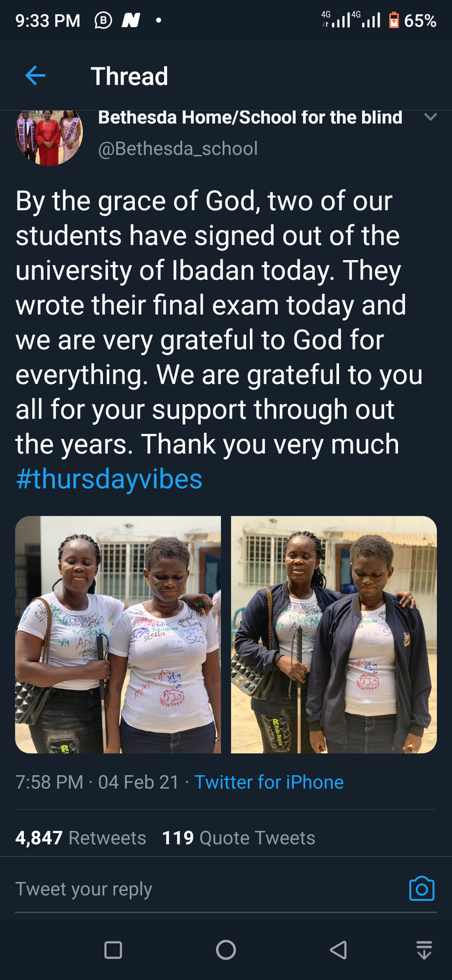Open the right photo with jackets
452x980 pixels.
tap(334, 634)
